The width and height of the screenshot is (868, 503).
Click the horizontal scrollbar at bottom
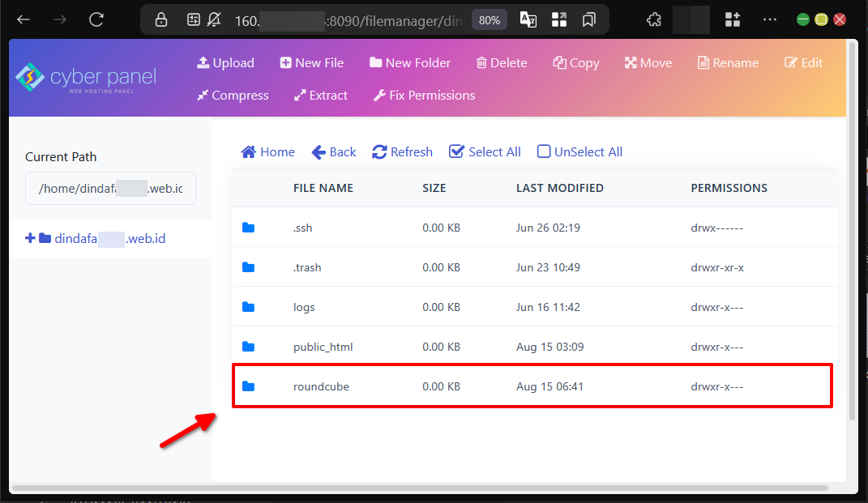tap(420, 488)
